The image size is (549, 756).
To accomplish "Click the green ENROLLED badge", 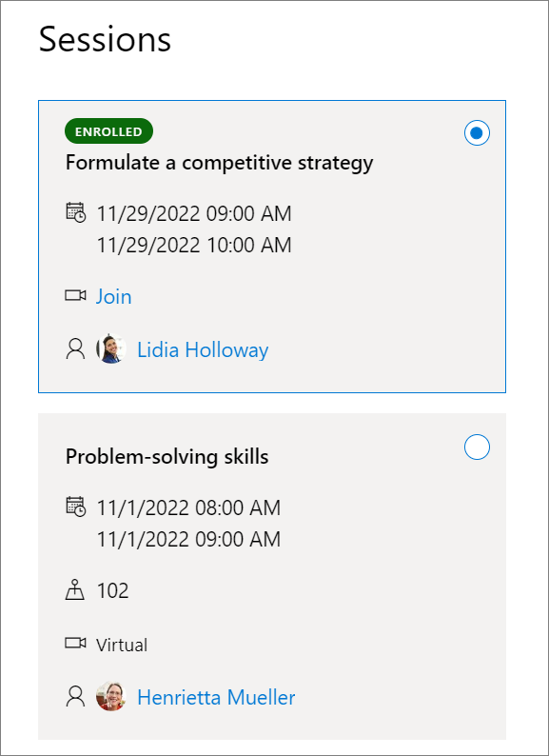I will tap(108, 131).
